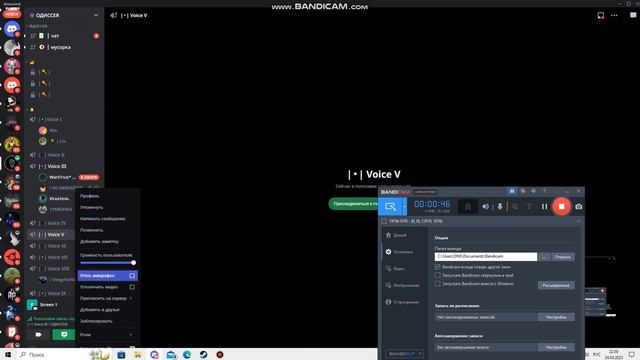Expand 'Пригласить на сервер' submenu
Screen dimensions: 640x360
[x=107, y=298]
